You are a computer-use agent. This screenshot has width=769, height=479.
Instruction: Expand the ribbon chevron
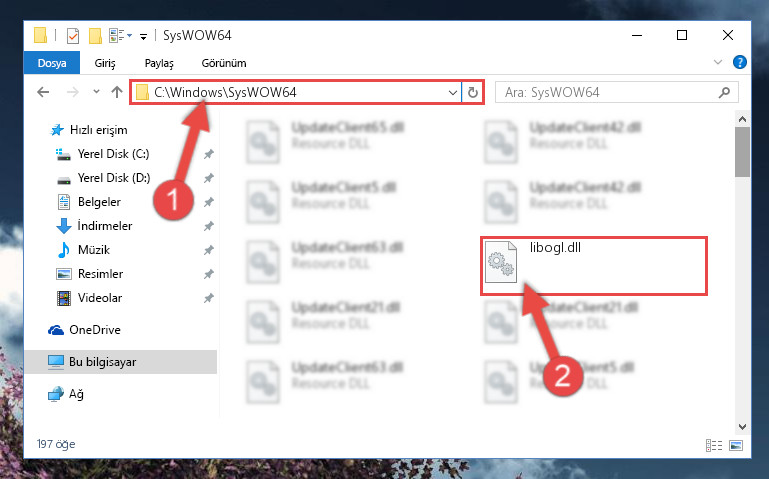tap(718, 62)
